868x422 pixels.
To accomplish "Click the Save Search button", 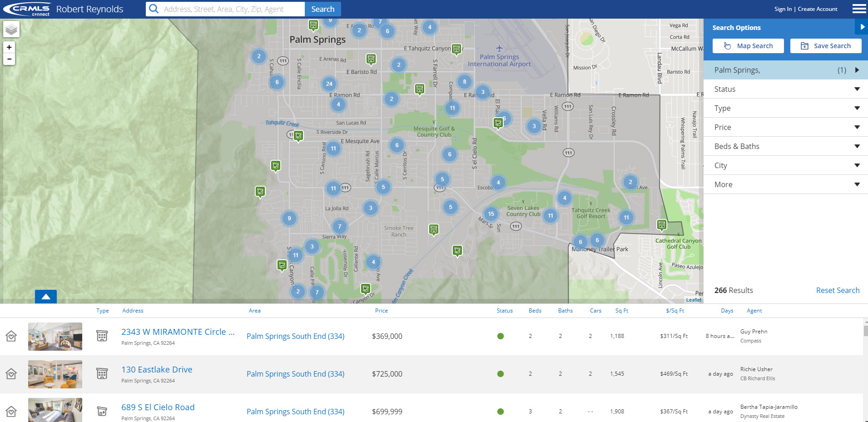I will coord(825,46).
